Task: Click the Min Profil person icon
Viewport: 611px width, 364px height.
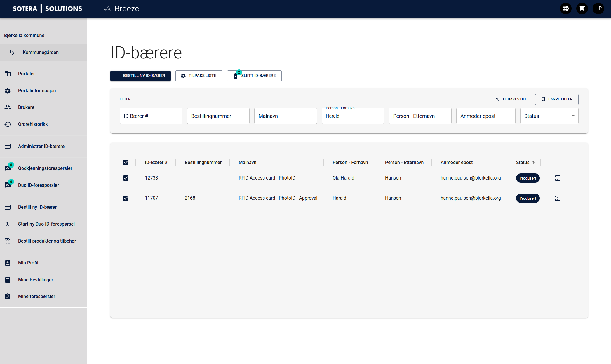Action: 8,263
